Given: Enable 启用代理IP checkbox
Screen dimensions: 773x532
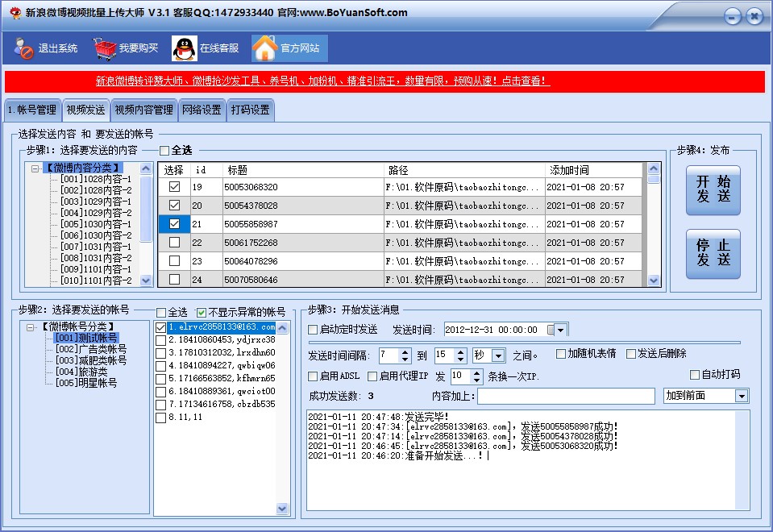Looking at the screenshot, I should (x=372, y=376).
